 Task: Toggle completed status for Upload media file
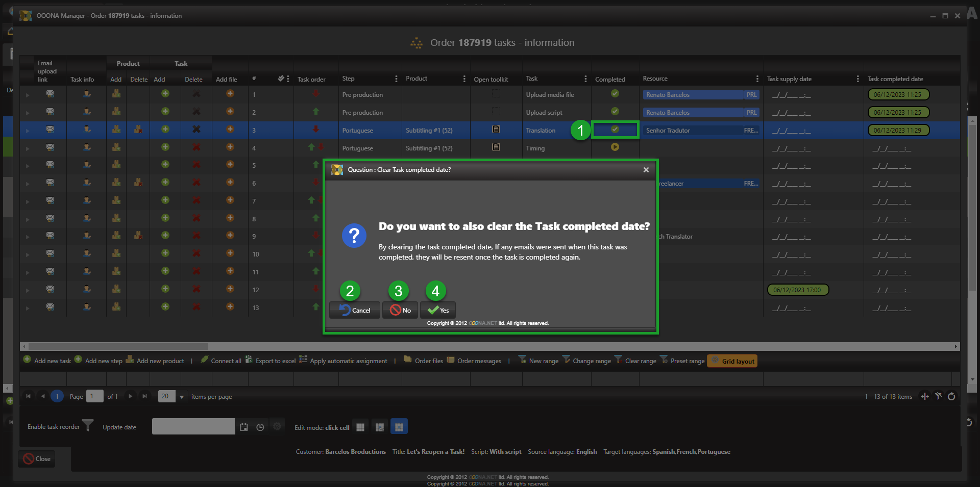[615, 94]
